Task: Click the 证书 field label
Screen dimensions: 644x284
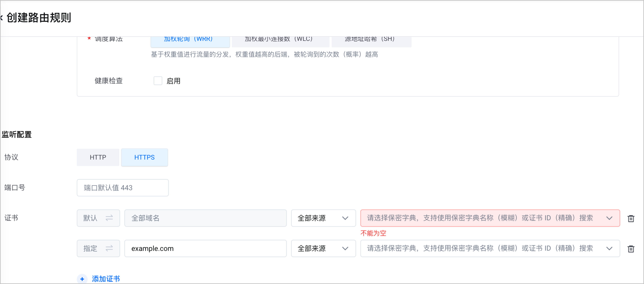Action: click(11, 218)
